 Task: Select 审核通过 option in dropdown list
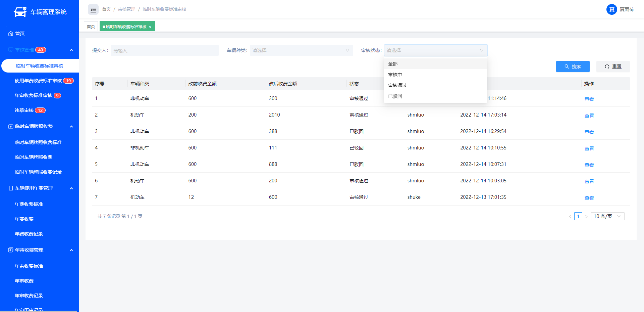point(435,85)
